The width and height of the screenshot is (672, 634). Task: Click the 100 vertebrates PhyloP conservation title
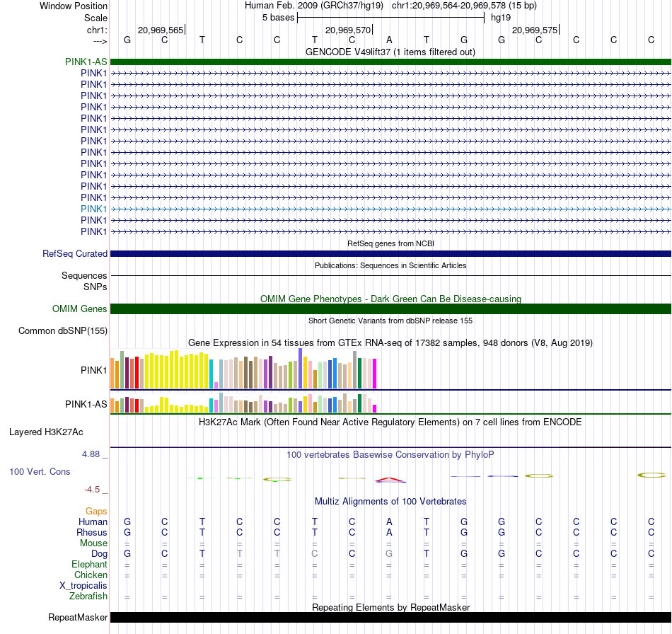coord(390,455)
